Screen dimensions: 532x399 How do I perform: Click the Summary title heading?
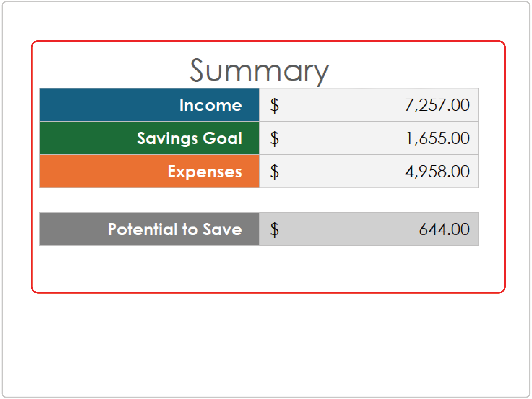click(259, 71)
